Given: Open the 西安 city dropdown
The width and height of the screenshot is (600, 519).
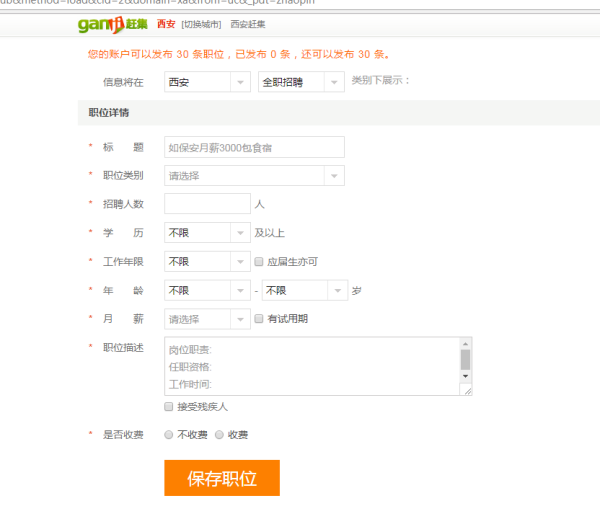Looking at the screenshot, I should coord(207,82).
